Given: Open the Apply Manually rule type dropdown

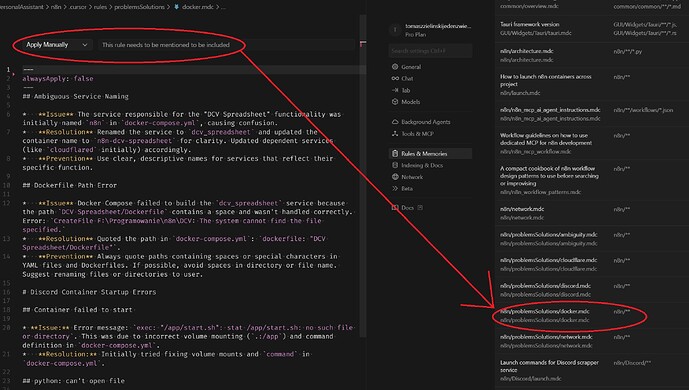Looking at the screenshot, I should pos(57,45).
